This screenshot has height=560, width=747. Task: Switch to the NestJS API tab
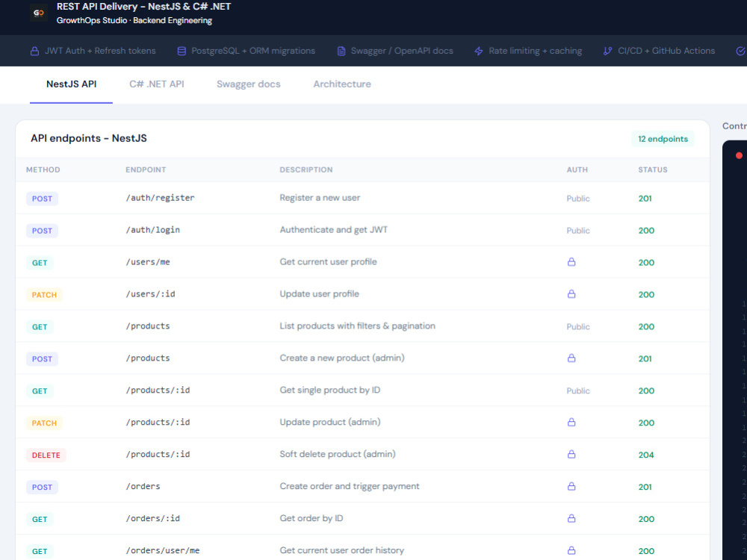(72, 84)
